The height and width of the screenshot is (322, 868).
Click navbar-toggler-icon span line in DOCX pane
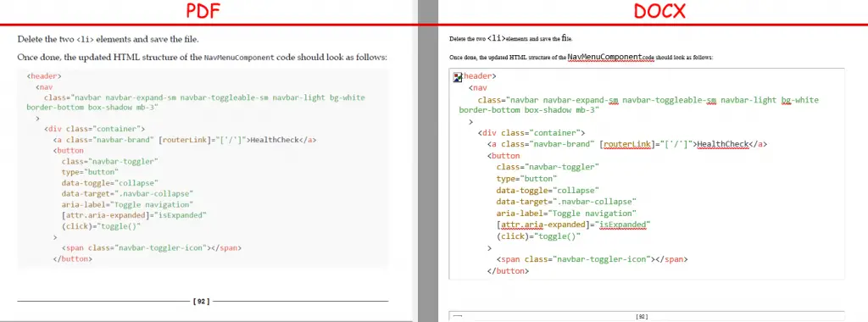pyautogui.click(x=592, y=259)
